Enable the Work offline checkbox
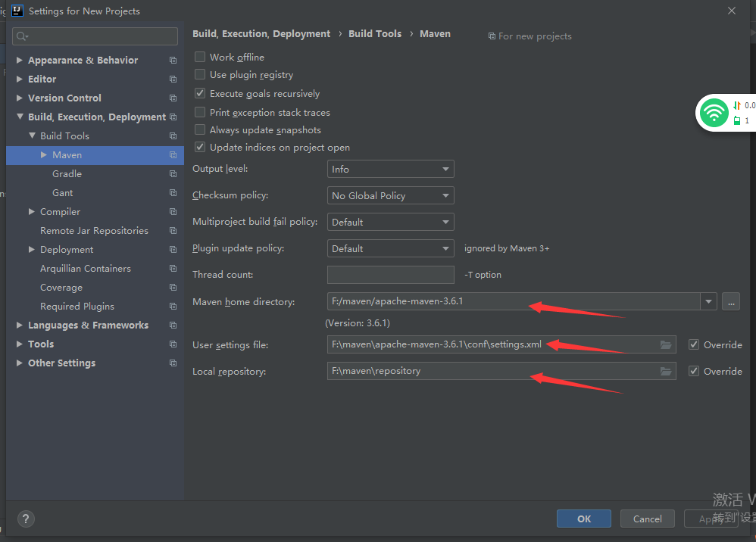 [x=200, y=57]
